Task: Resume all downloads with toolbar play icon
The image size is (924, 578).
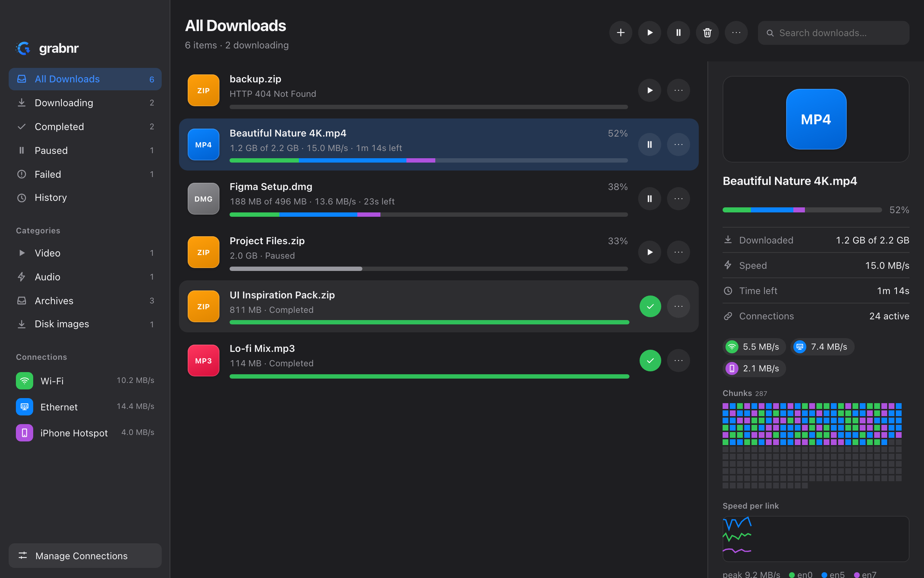Action: click(x=649, y=33)
